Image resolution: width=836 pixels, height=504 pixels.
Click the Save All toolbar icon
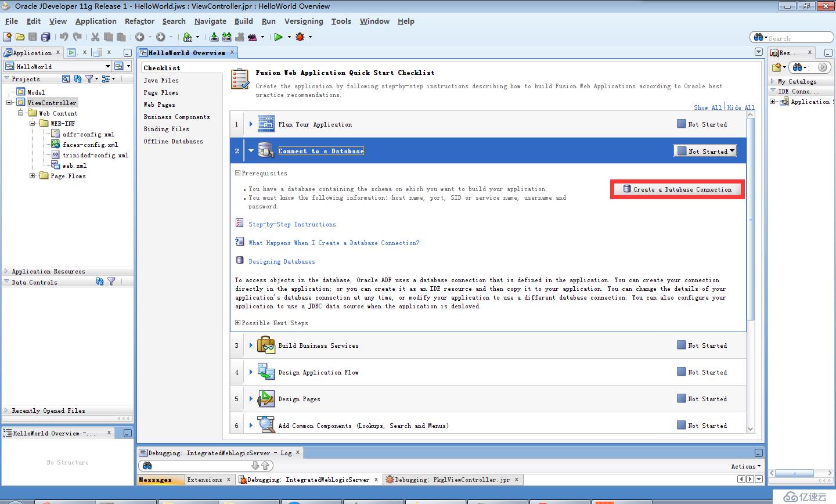[45, 37]
